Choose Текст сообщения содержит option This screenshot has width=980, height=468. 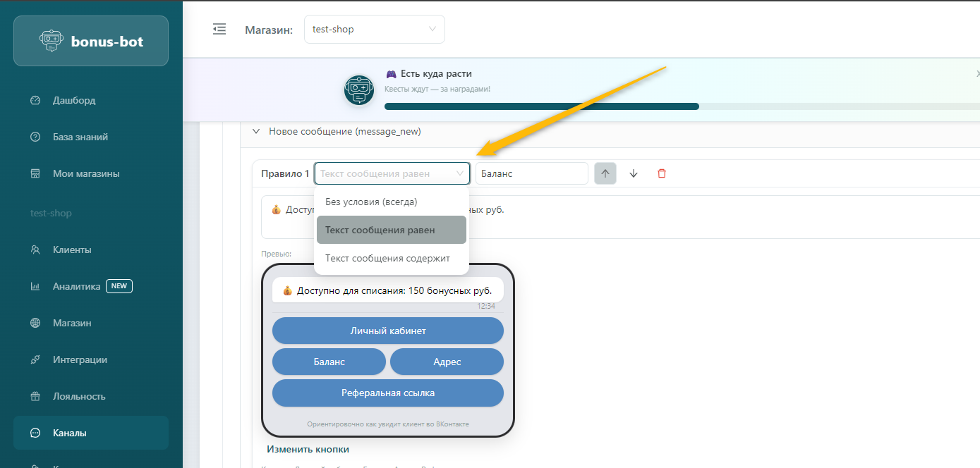(x=392, y=258)
